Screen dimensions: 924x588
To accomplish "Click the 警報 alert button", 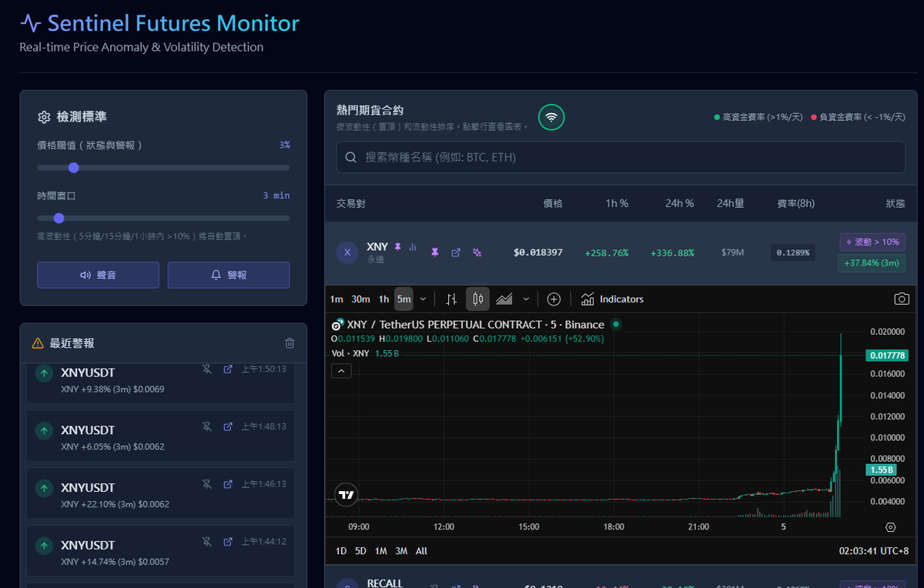I will click(x=228, y=275).
